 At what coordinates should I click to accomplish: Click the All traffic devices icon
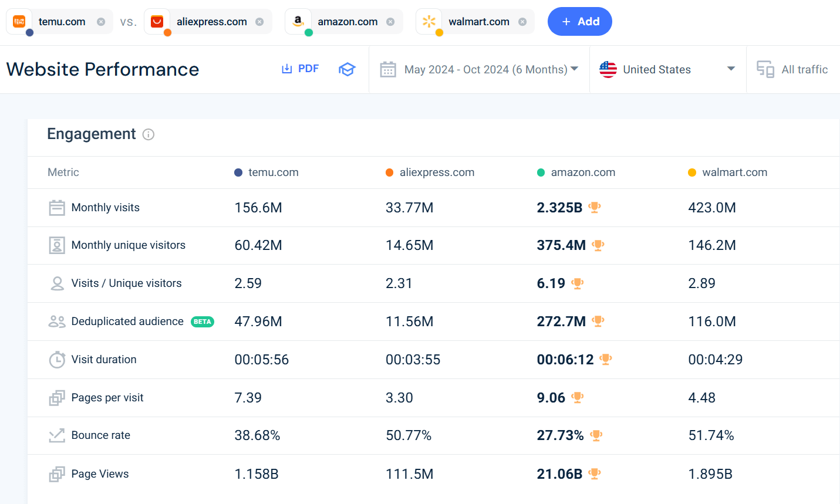pyautogui.click(x=765, y=69)
